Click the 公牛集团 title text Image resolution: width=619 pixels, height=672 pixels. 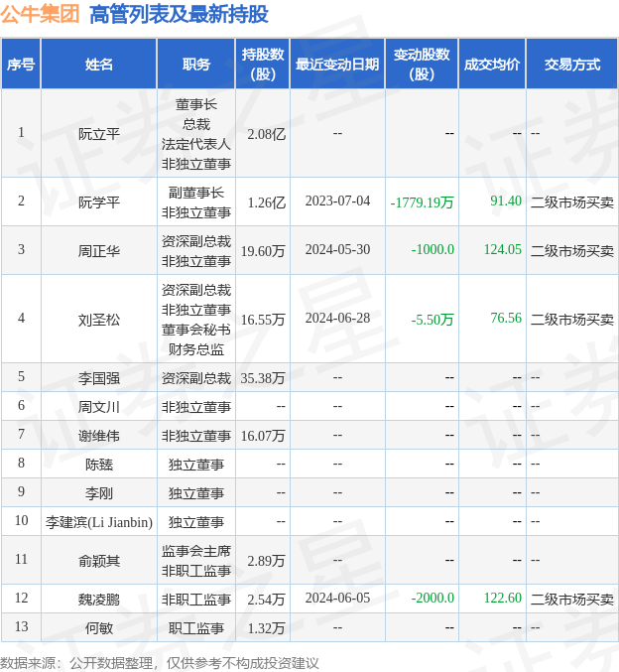(x=40, y=14)
